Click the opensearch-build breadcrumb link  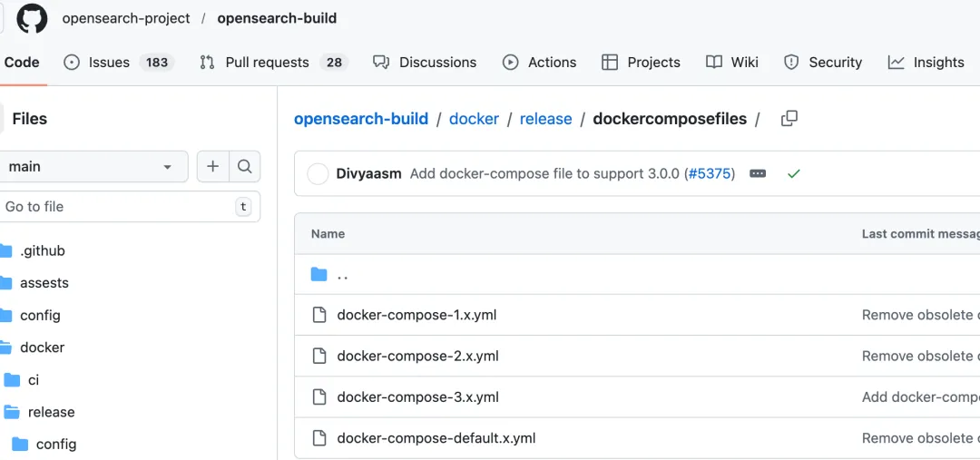pos(361,119)
